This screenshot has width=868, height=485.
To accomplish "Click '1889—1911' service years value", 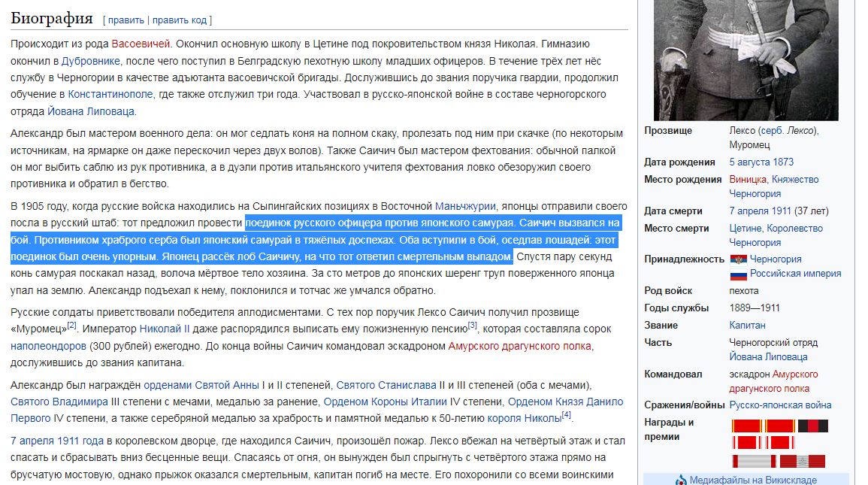I will [755, 308].
